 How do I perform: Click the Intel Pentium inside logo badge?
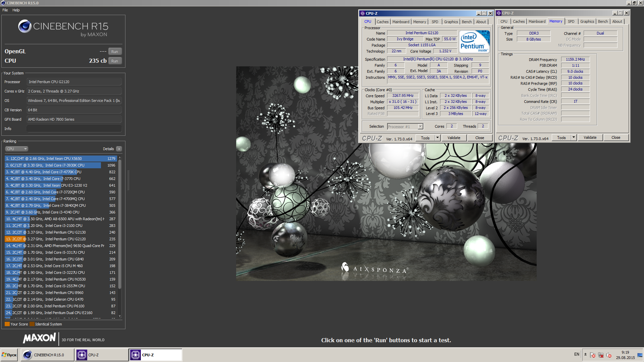click(474, 42)
